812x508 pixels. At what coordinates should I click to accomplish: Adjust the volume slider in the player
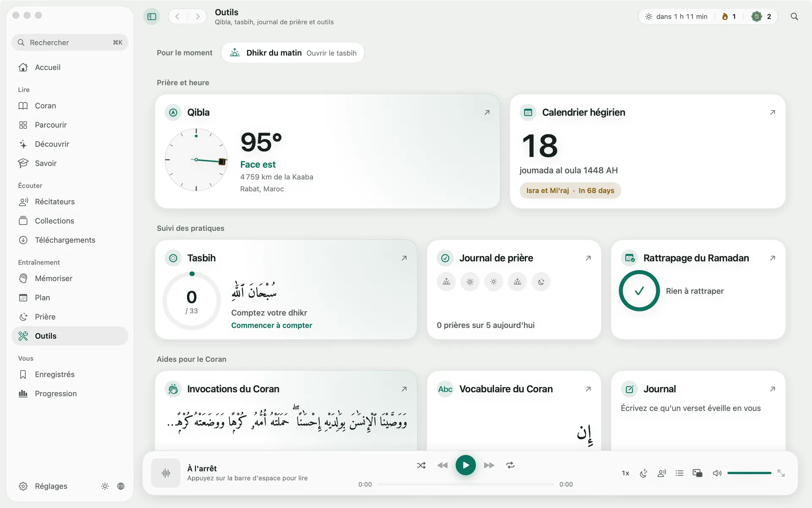[749, 473]
